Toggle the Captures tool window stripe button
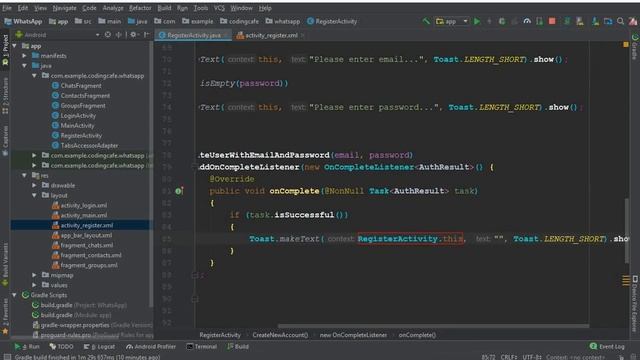Screen dimensions: 640x360 (5, 141)
